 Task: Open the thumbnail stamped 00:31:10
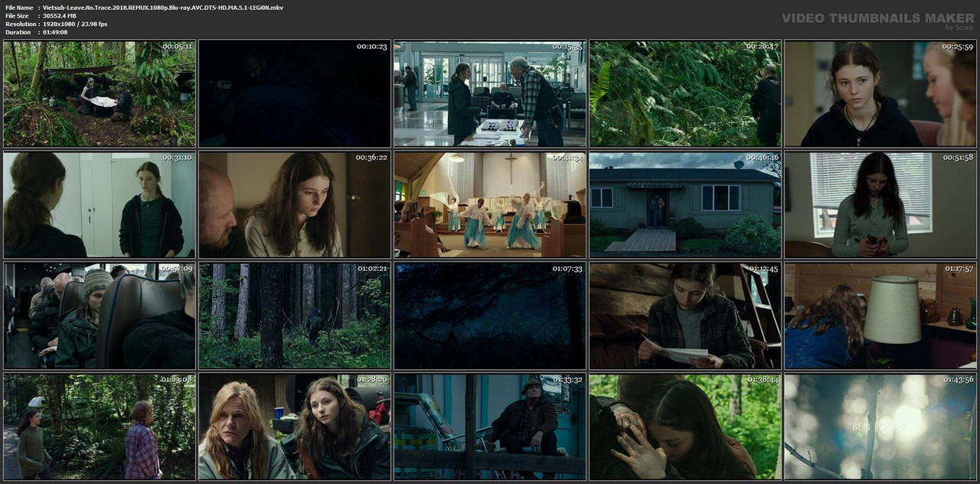tap(100, 204)
